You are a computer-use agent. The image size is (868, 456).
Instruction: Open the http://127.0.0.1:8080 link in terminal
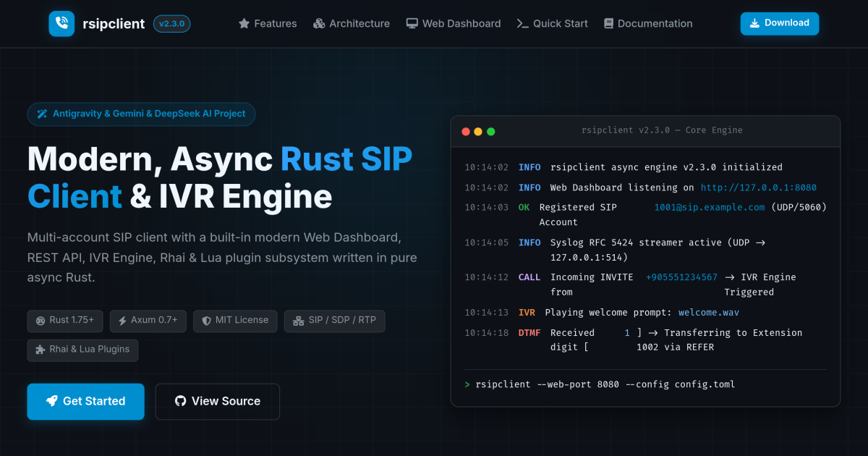759,187
